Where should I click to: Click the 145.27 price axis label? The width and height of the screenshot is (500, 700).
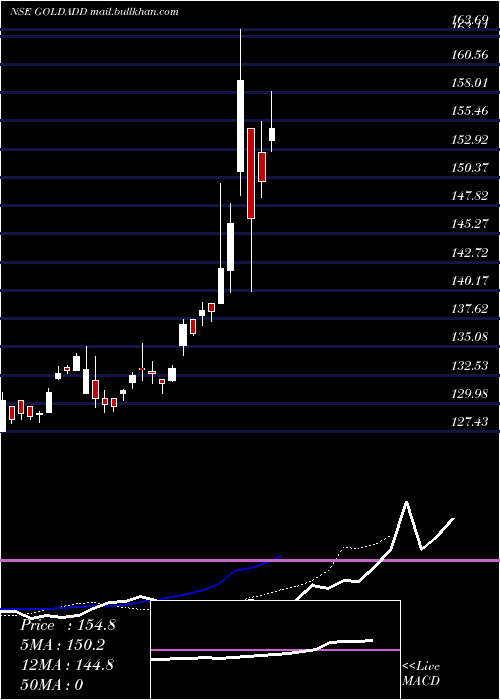pos(470,224)
